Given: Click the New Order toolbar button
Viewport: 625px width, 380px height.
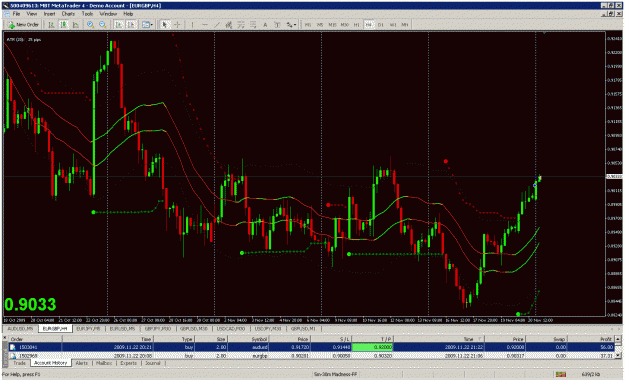Looking at the screenshot, I should (24, 25).
